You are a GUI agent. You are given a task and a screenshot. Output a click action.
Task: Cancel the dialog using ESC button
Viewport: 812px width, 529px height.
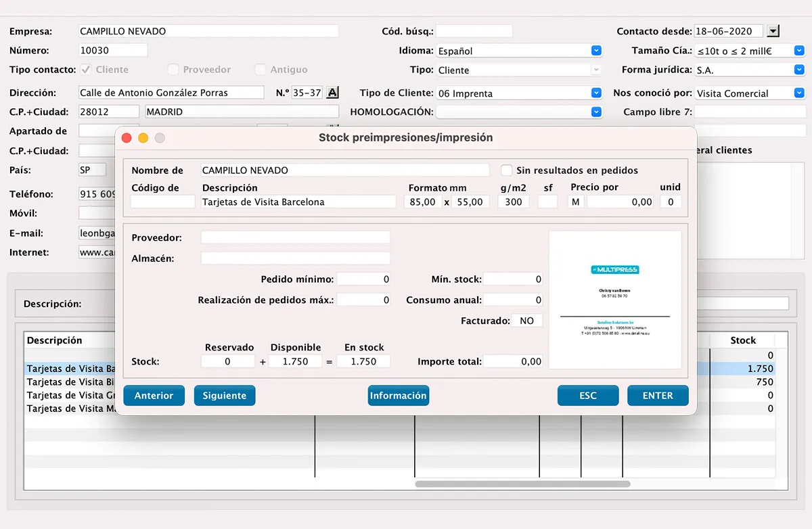coord(588,396)
